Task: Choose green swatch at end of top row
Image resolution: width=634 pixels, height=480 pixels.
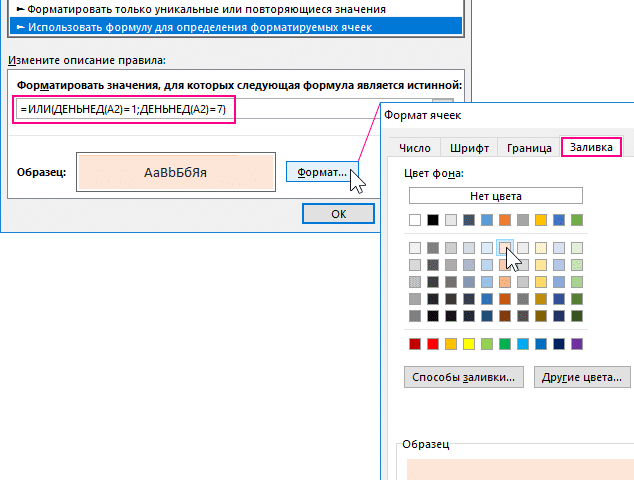Action: [577, 220]
